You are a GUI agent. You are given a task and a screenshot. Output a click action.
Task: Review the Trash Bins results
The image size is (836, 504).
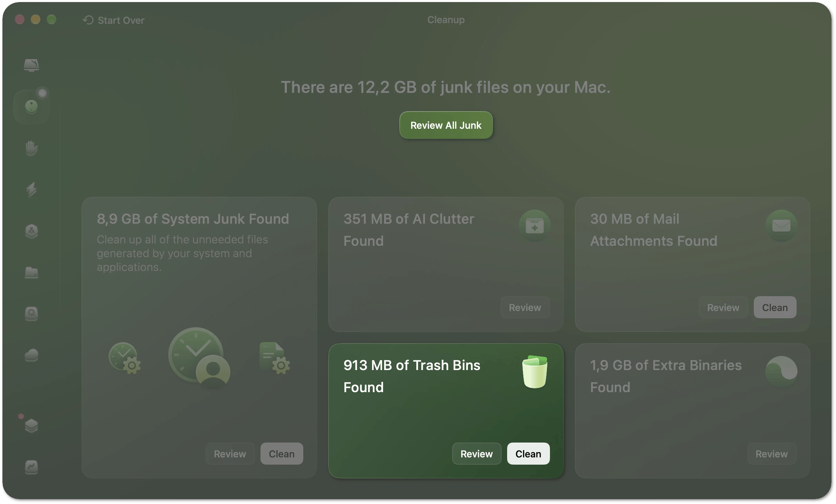tap(476, 454)
